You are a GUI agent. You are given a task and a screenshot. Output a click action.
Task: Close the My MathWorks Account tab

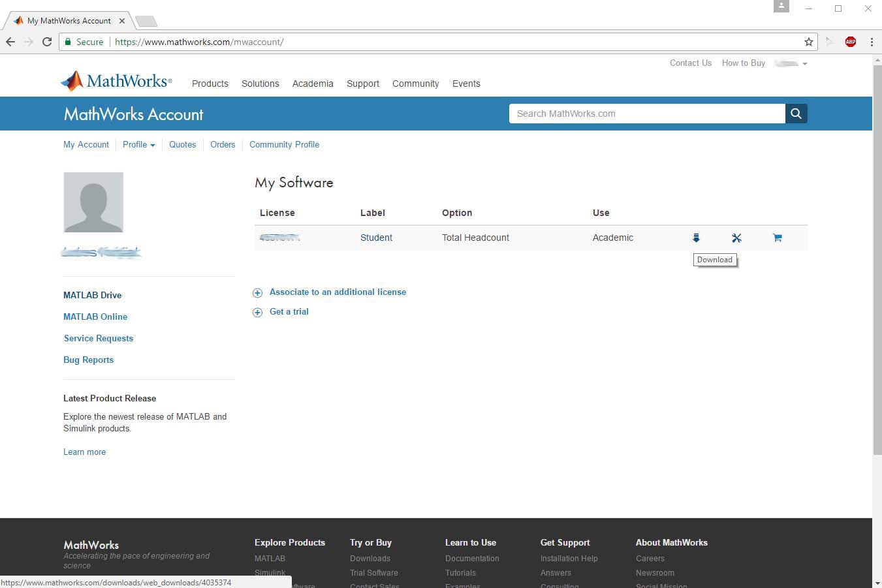122,21
